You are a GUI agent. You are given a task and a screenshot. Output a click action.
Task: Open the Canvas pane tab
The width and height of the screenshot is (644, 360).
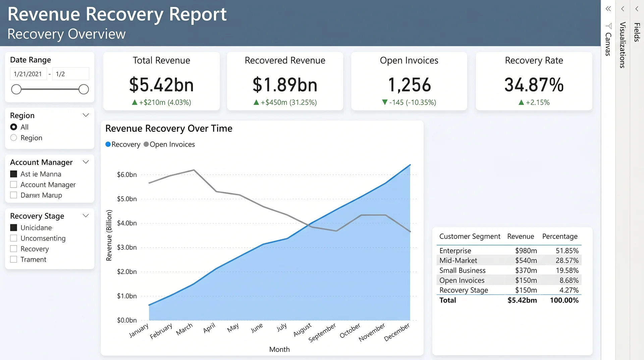(608, 44)
